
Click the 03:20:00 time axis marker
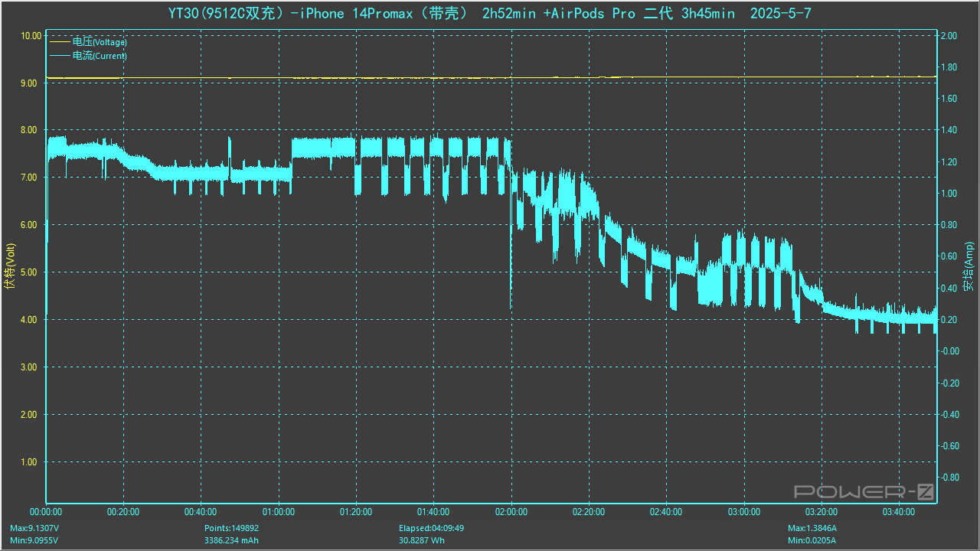(x=821, y=512)
